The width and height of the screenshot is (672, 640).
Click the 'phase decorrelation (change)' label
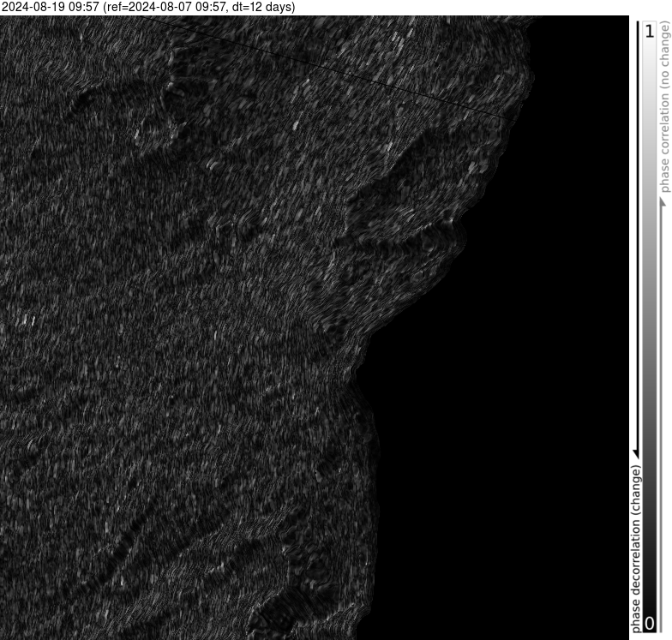636,548
